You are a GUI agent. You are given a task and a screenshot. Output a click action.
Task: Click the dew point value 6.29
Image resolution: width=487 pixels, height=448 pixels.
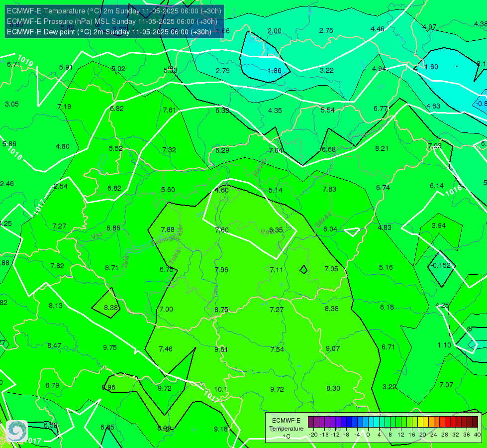tap(222, 150)
